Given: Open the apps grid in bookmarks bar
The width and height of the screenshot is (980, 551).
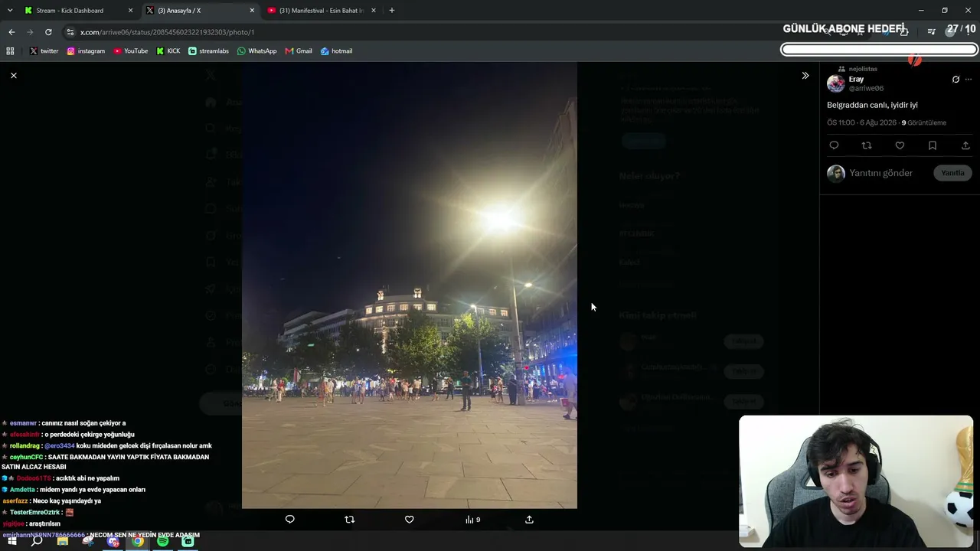Looking at the screenshot, I should [10, 51].
